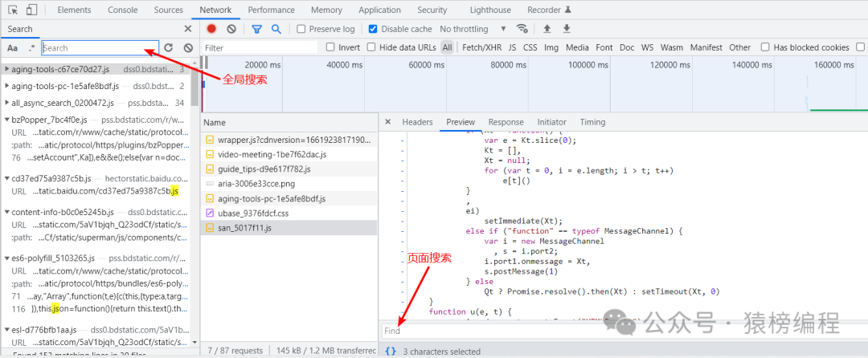
Task: Select the ubase_9376fdcf.css request
Action: tap(289, 213)
